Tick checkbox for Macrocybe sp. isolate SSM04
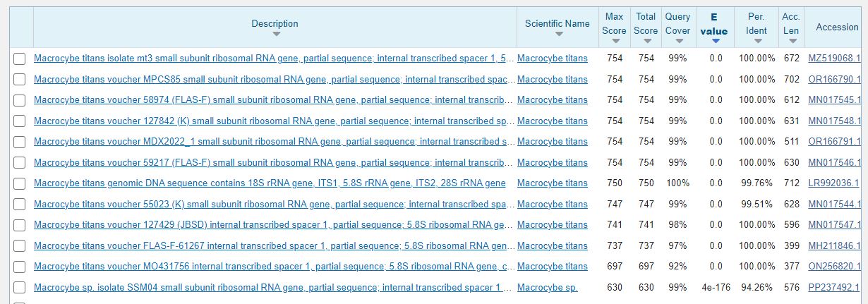Screen dimensions: 868x304 [x=20, y=288]
